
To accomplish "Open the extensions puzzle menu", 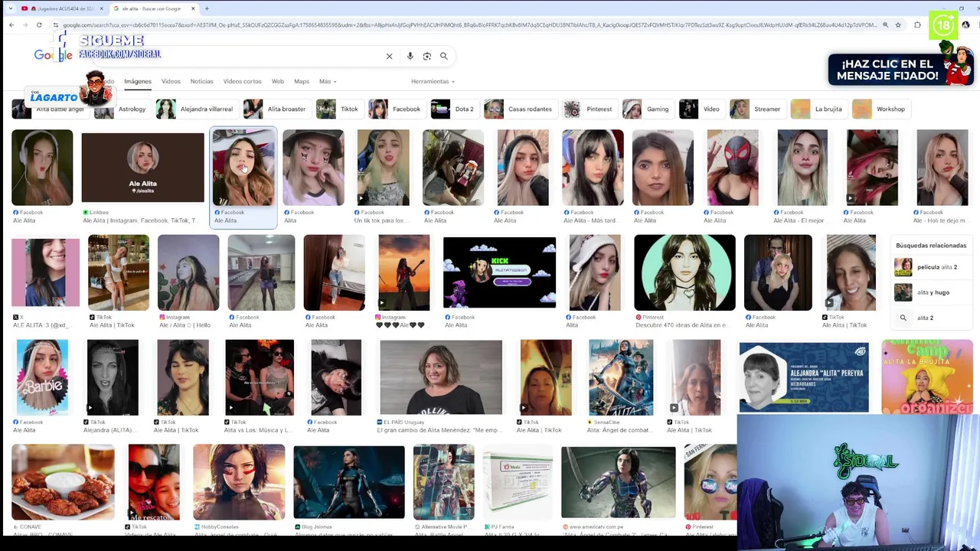I will [x=917, y=25].
